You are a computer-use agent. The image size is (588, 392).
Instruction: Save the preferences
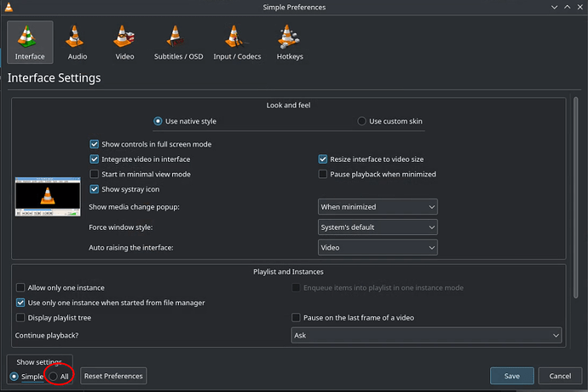pyautogui.click(x=512, y=376)
